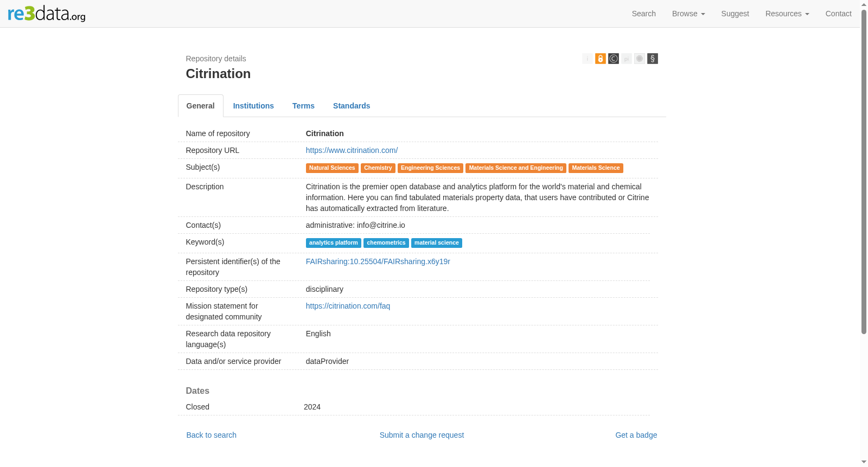Select the Materials Science subject tag
Viewport: 868px width, 467px height.
pyautogui.click(x=596, y=168)
